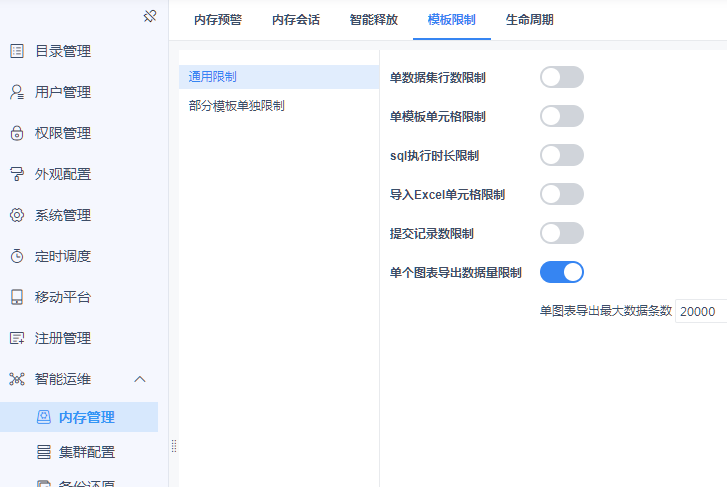Open the 生命周期 tab
The width and height of the screenshot is (727, 487).
(529, 19)
